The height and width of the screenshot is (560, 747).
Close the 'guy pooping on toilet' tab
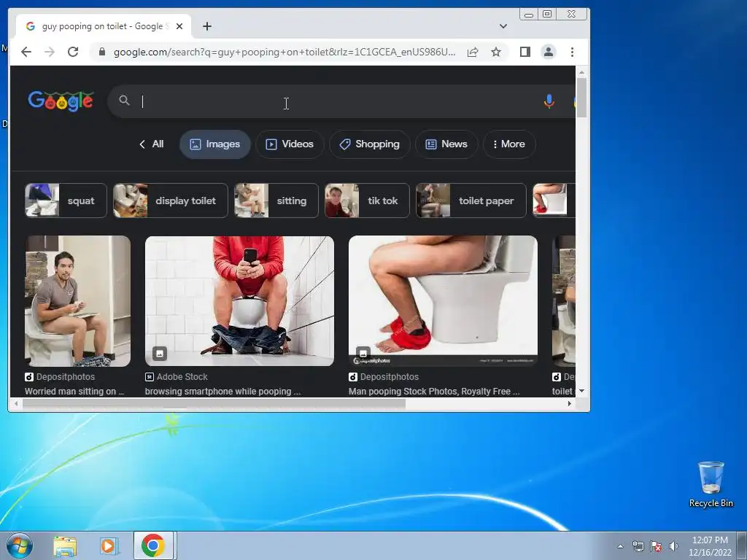coord(179,26)
